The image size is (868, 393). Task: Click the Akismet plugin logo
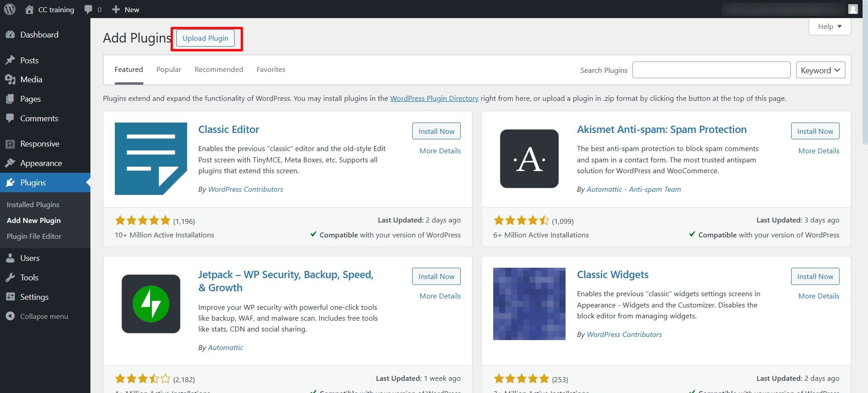pos(529,159)
